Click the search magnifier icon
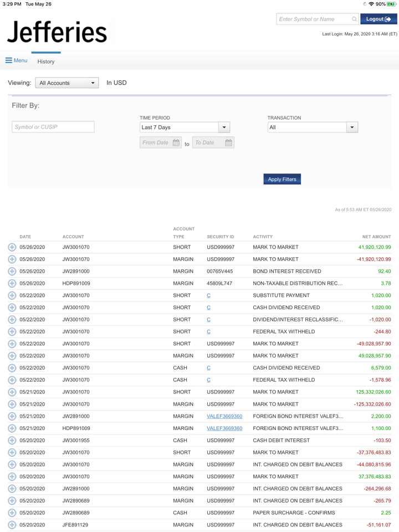This screenshot has width=399, height=532. [x=354, y=19]
